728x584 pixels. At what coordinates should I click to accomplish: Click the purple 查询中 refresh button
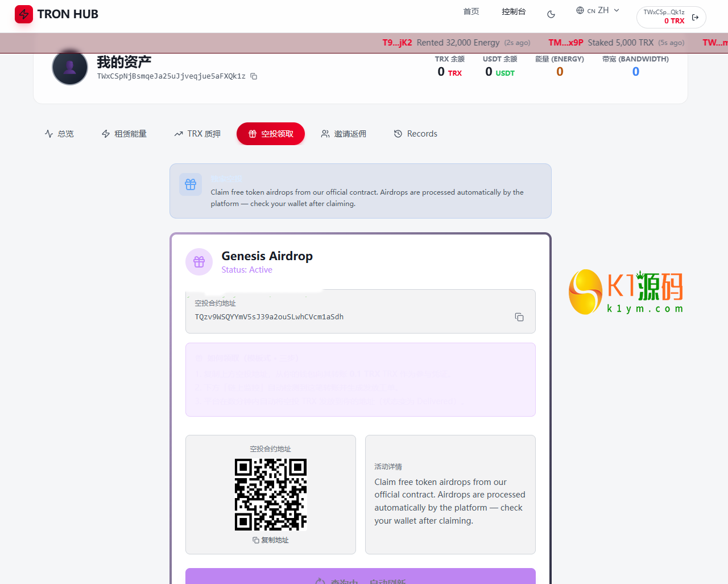pyautogui.click(x=361, y=576)
